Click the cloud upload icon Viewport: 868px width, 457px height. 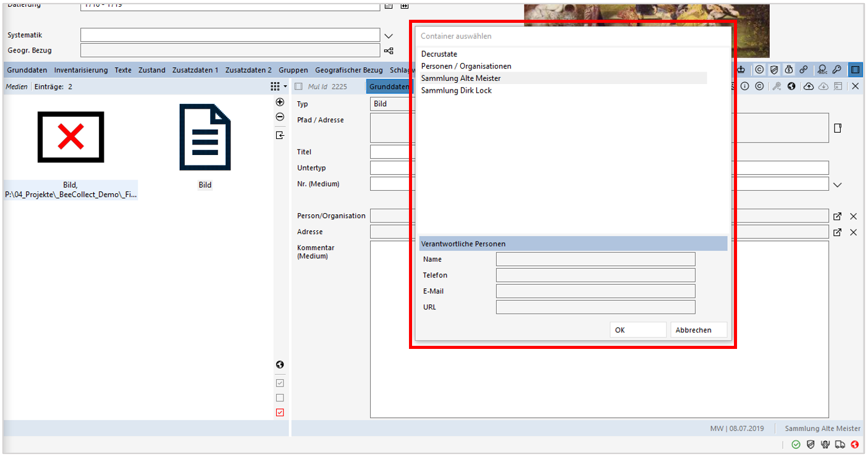808,86
